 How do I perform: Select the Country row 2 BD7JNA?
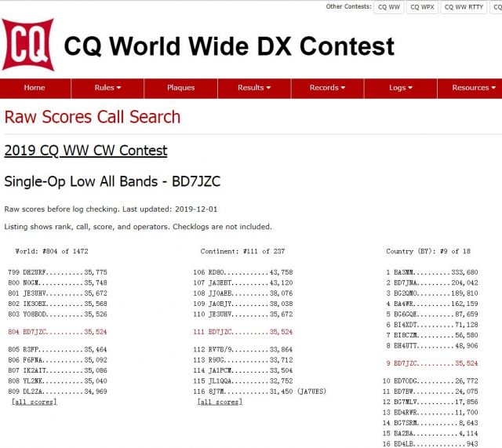432,282
